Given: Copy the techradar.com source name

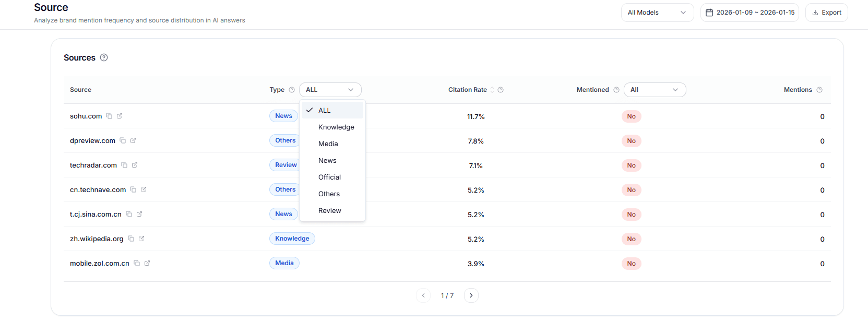Looking at the screenshot, I should click(124, 165).
